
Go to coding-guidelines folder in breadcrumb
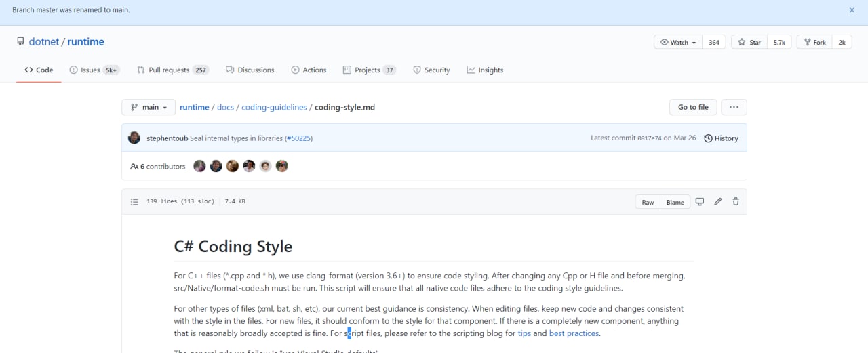pyautogui.click(x=274, y=107)
